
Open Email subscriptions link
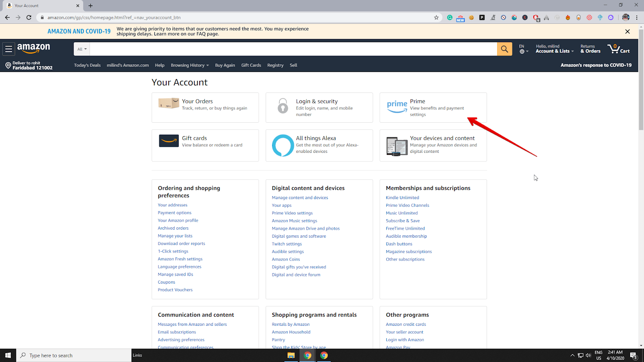177,332
